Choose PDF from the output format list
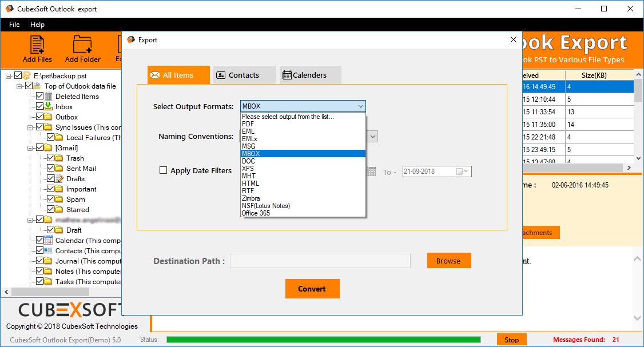Image resolution: width=644 pixels, height=347 pixels. [248, 123]
